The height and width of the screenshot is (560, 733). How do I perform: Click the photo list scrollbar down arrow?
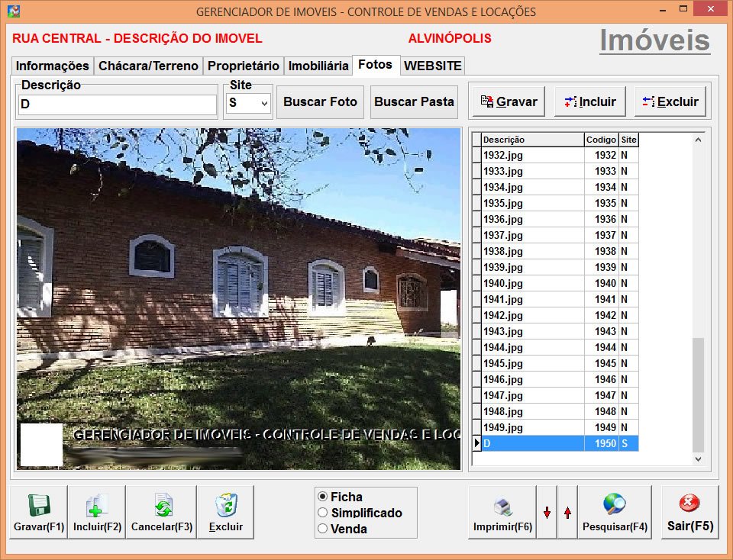click(697, 459)
